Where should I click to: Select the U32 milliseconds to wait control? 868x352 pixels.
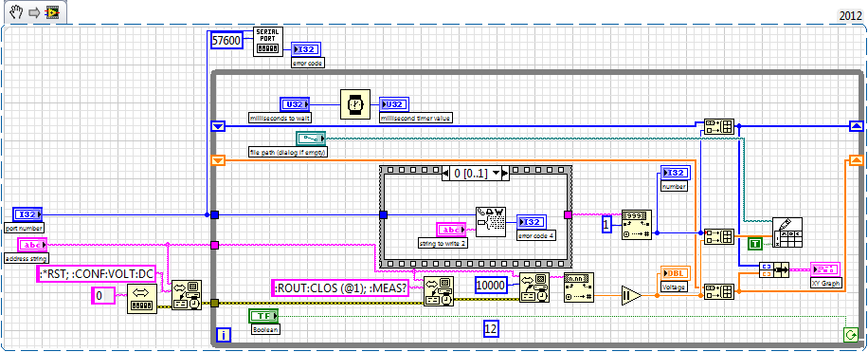[x=296, y=103]
